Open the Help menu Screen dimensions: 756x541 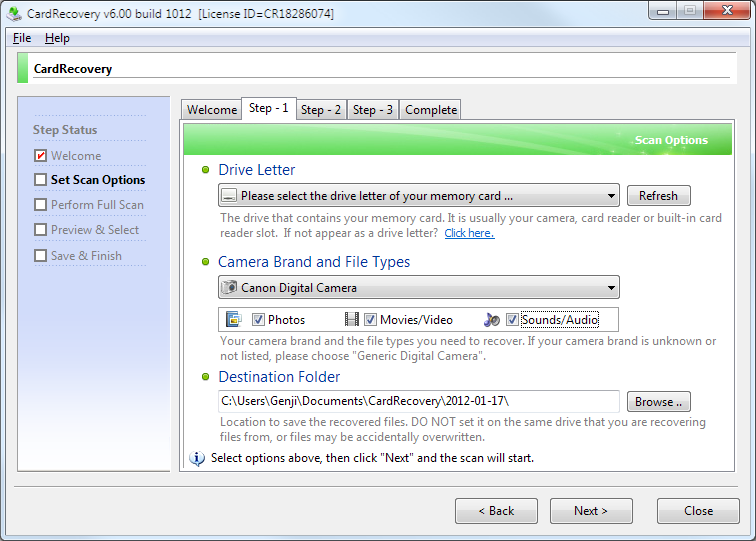click(57, 38)
